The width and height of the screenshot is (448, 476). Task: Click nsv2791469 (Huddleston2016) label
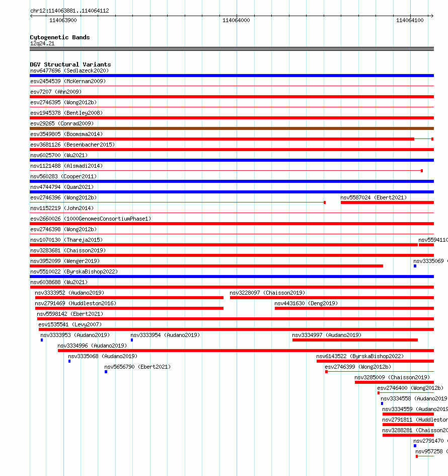click(76, 304)
